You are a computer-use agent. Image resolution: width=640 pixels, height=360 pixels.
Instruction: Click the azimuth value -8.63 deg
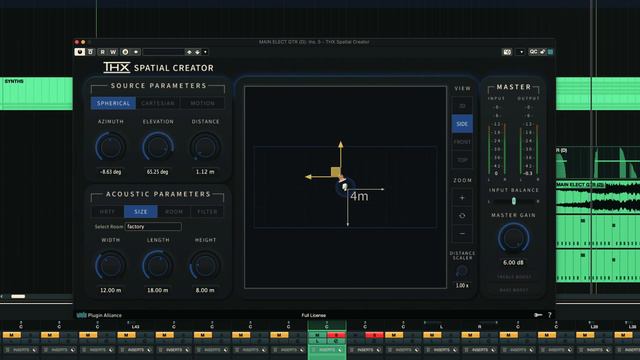[x=111, y=172]
